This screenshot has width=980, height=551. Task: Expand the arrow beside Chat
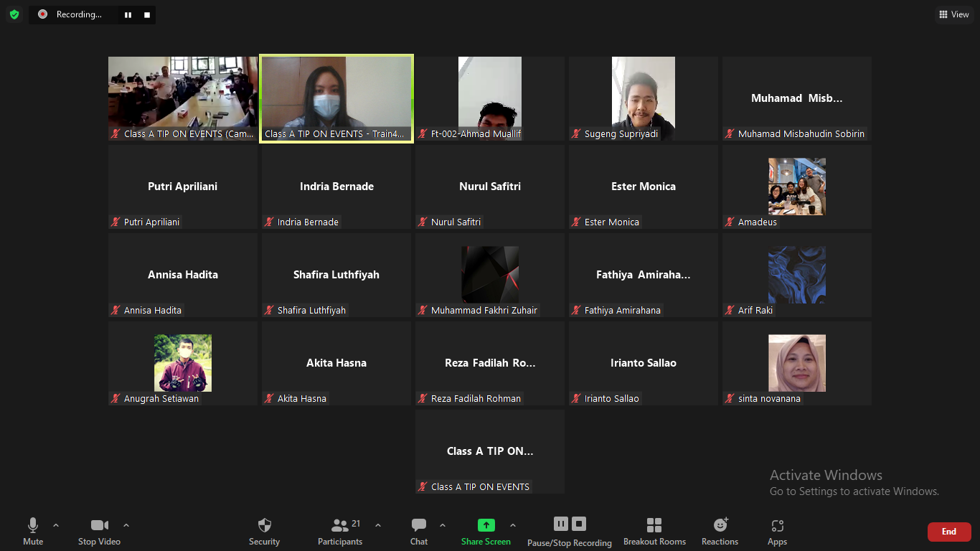point(442,525)
